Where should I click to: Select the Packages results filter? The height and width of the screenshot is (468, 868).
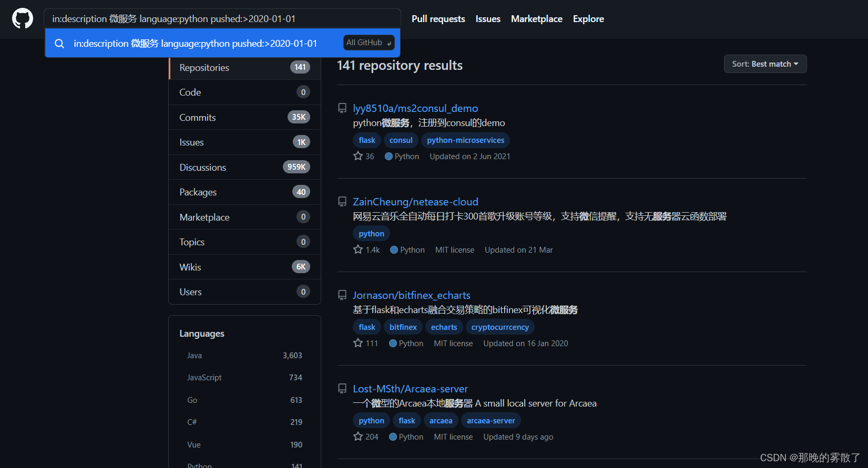[245, 192]
